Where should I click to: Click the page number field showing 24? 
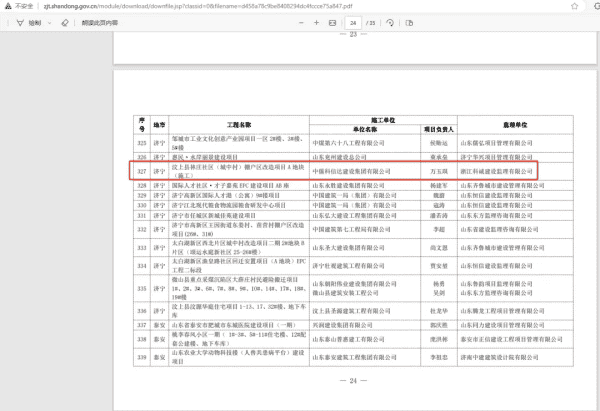click(x=352, y=21)
